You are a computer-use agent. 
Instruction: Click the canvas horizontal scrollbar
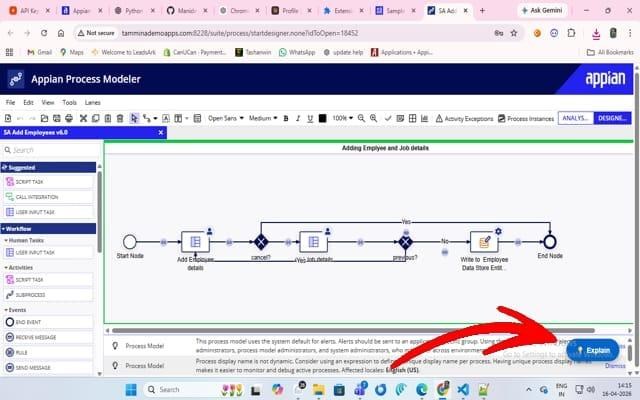coord(353,330)
